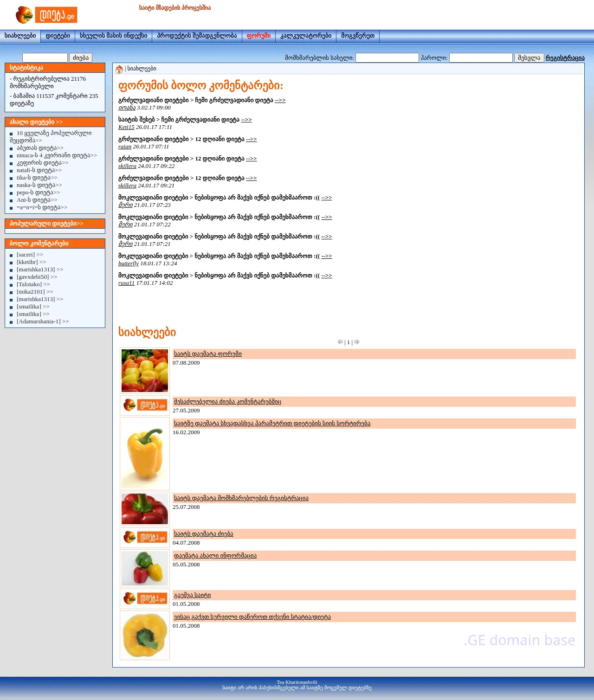Focus the username input field
The width and height of the screenshot is (594, 700).
(x=387, y=58)
